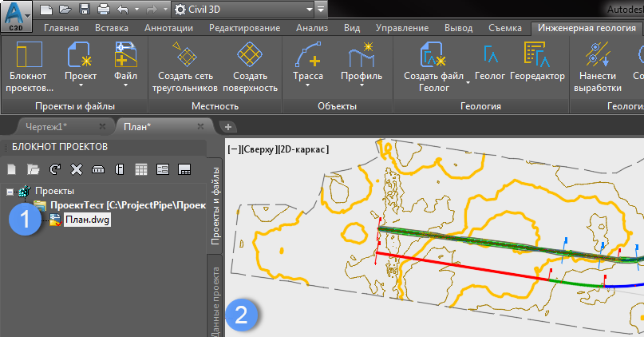Click Создать сеть треугольников tool

click(185, 67)
